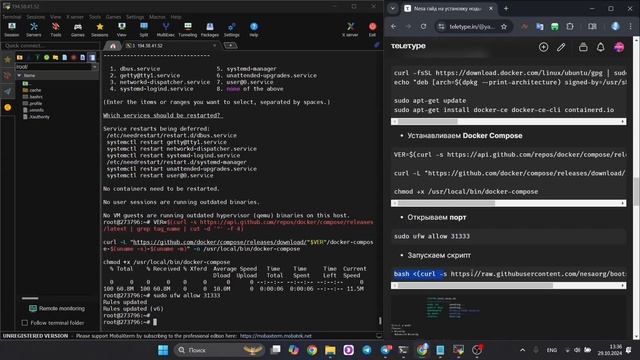Click the teletype.in address bar
Image resolution: width=640 pixels, height=360 pixels.
(472, 27)
